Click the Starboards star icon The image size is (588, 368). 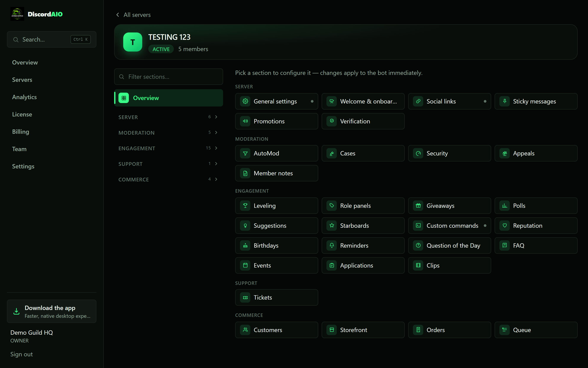(x=332, y=226)
